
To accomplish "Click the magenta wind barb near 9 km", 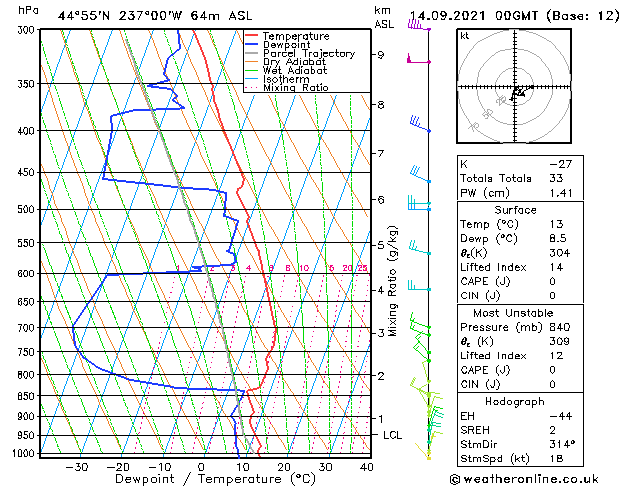I will tap(419, 59).
